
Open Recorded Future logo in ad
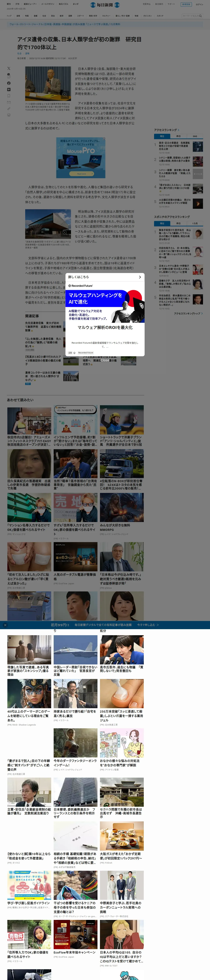80,286
